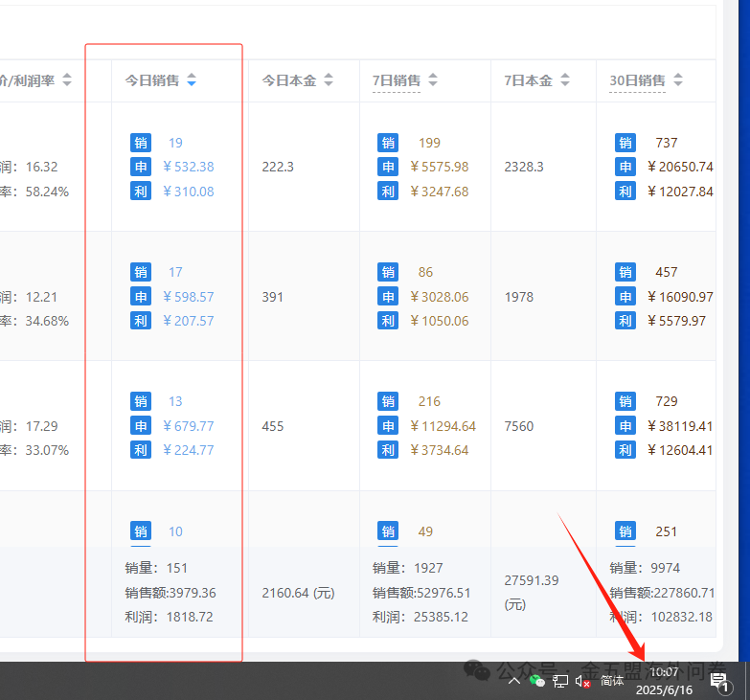This screenshot has height=700, width=750.
Task: Select summary 销量: 151
Action: [x=156, y=568]
